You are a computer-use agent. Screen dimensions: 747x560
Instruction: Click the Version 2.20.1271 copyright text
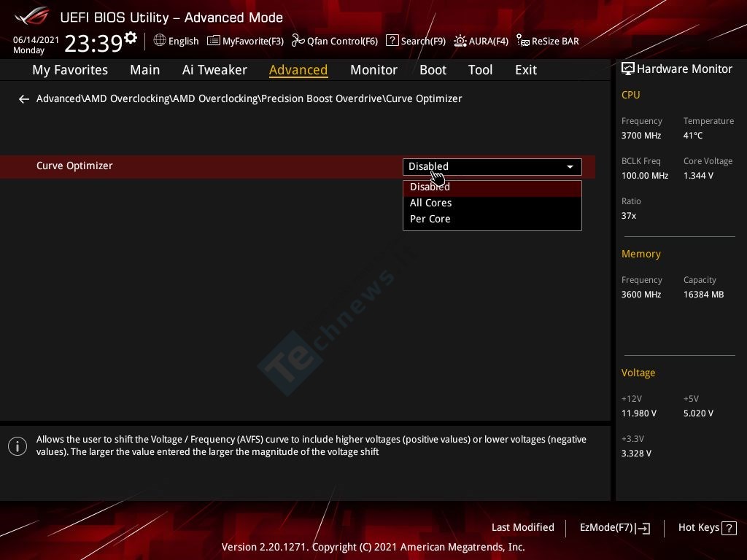(x=373, y=547)
